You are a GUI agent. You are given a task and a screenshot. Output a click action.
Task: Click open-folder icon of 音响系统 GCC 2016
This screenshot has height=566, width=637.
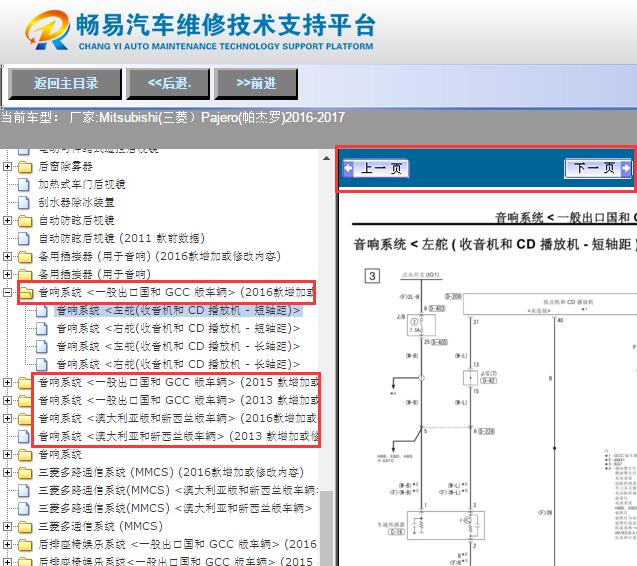[26, 293]
